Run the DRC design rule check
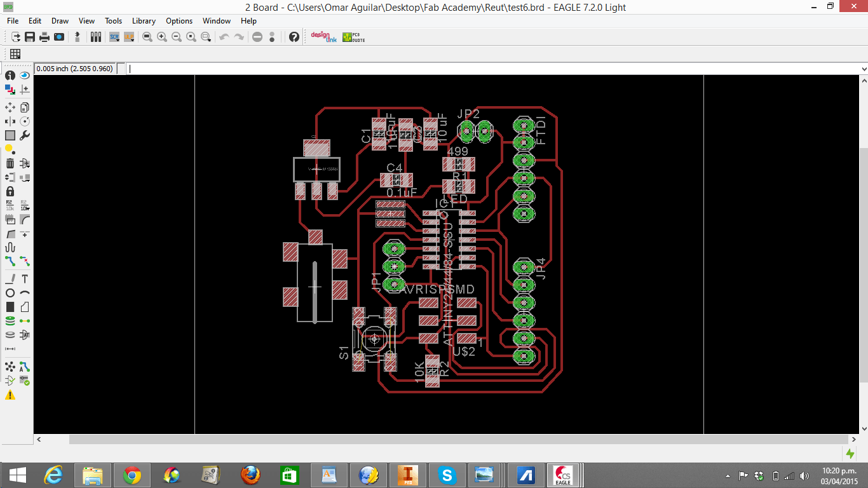This screenshot has width=868, height=488. (x=25, y=381)
